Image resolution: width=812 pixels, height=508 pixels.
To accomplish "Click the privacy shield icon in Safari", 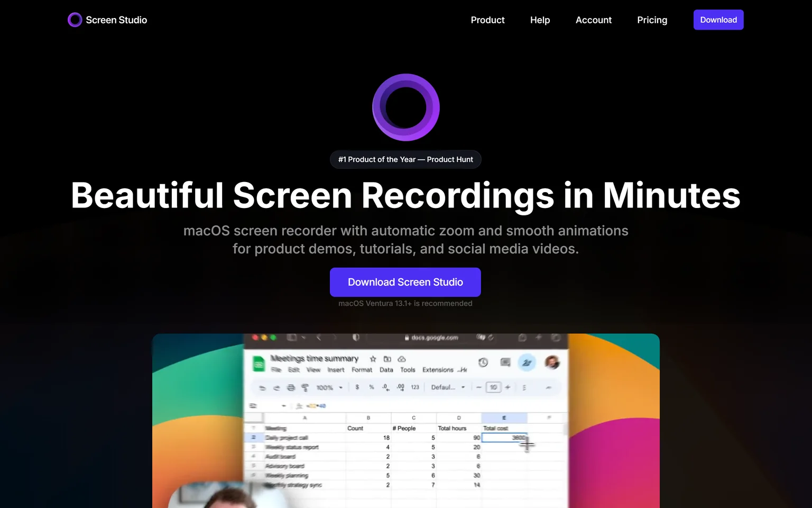I will click(356, 338).
